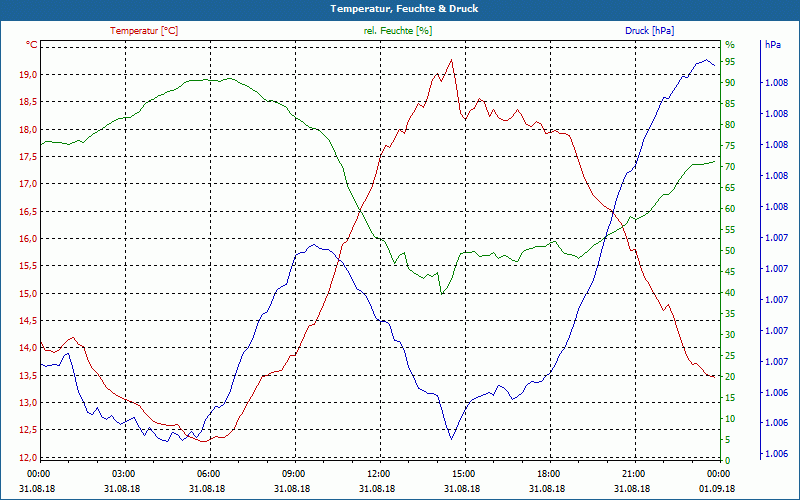Click the 18,0 temperature axis value
This screenshot has width=800, height=500.
point(29,130)
